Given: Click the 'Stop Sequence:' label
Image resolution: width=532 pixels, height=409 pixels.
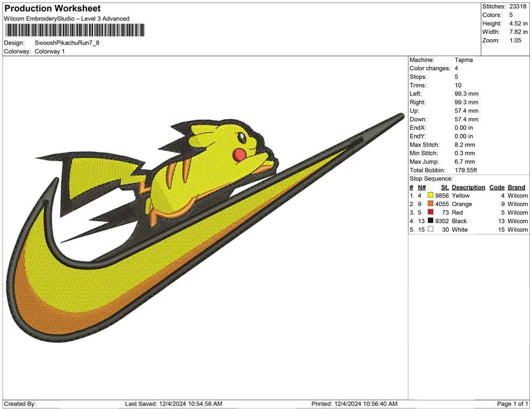Looking at the screenshot, I should click(x=431, y=179).
